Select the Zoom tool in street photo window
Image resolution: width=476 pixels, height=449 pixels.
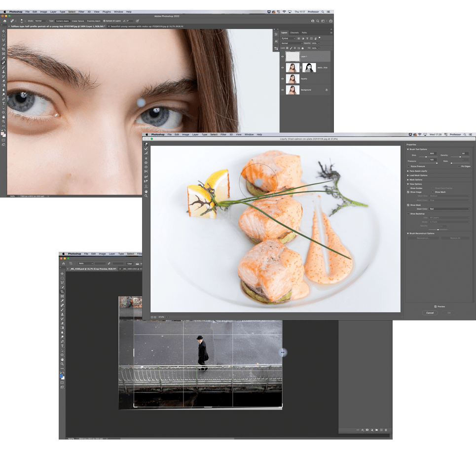click(x=62, y=364)
